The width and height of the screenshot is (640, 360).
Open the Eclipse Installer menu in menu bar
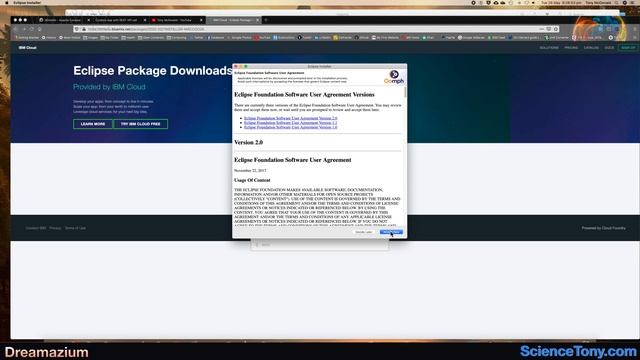point(27,2)
